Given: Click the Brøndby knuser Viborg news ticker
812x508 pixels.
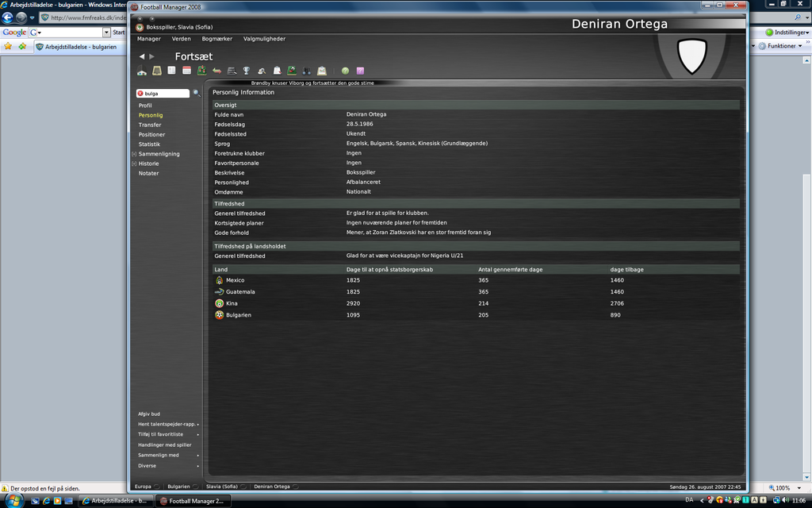Looking at the screenshot, I should tap(312, 83).
